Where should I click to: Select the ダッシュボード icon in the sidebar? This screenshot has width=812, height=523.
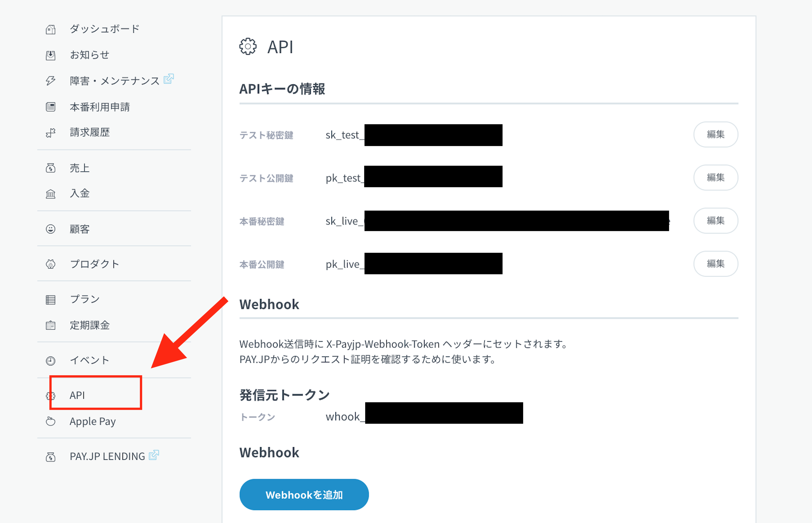pyautogui.click(x=50, y=29)
